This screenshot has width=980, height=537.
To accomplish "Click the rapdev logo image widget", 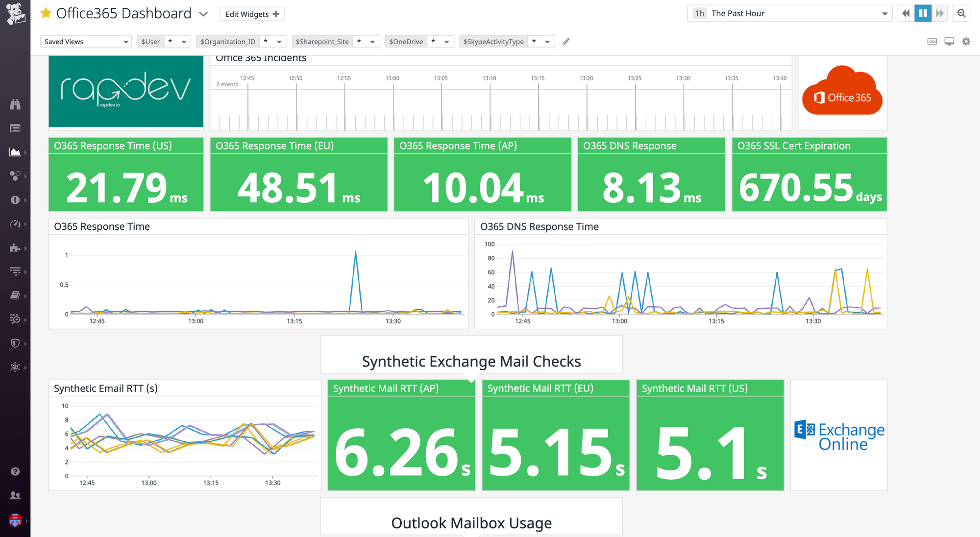I will [x=126, y=91].
